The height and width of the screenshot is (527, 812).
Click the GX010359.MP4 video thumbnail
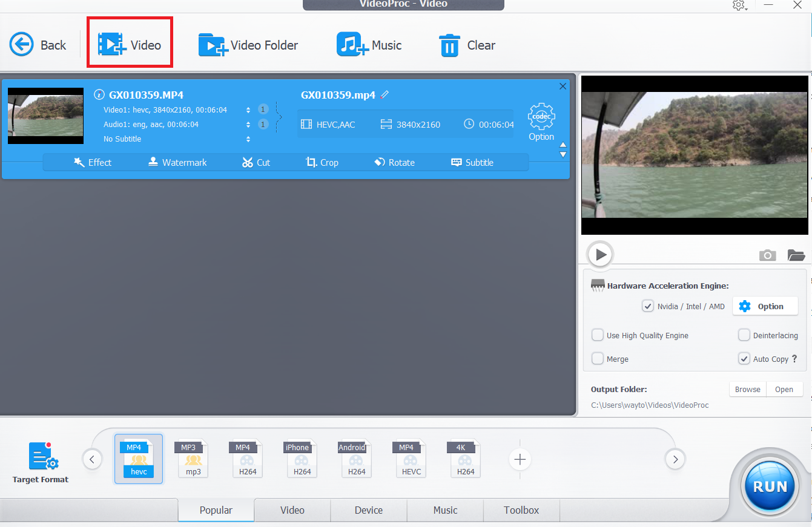click(45, 116)
